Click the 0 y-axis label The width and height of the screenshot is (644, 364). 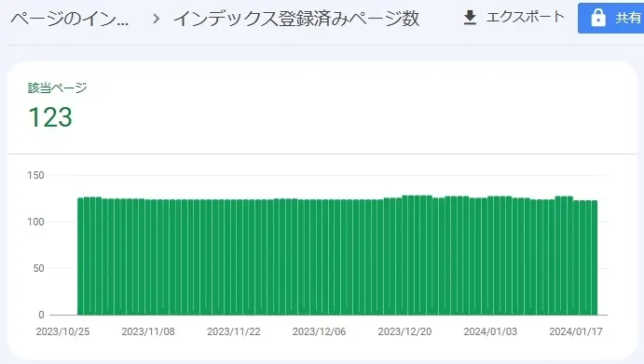click(41, 315)
